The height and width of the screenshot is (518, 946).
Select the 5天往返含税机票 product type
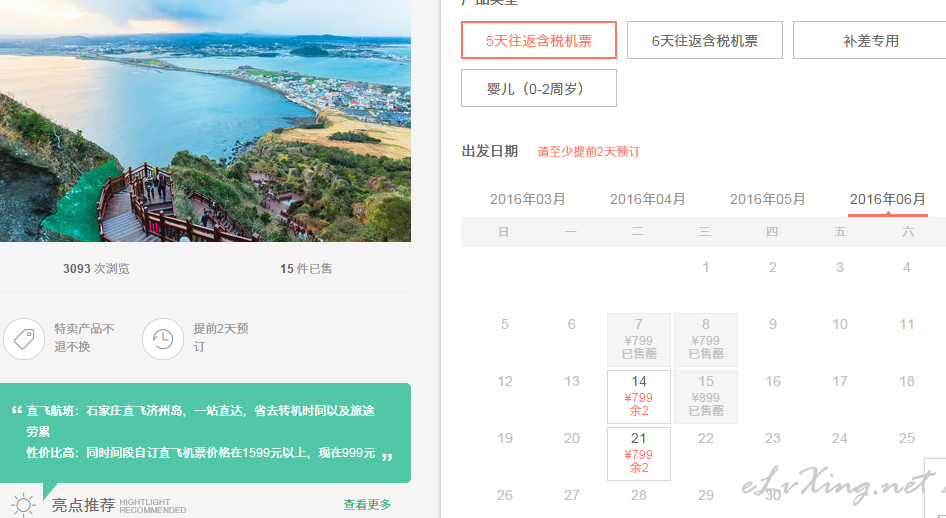pyautogui.click(x=539, y=40)
